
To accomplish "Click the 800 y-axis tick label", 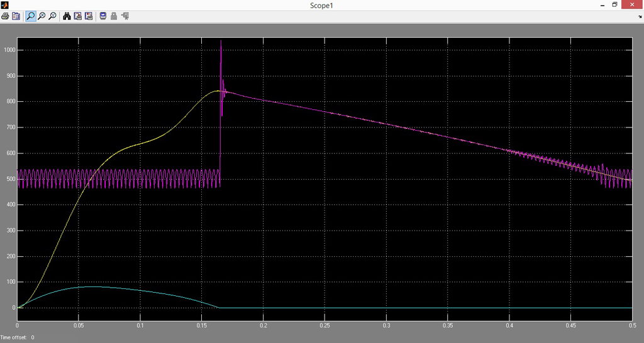I will click(10, 102).
